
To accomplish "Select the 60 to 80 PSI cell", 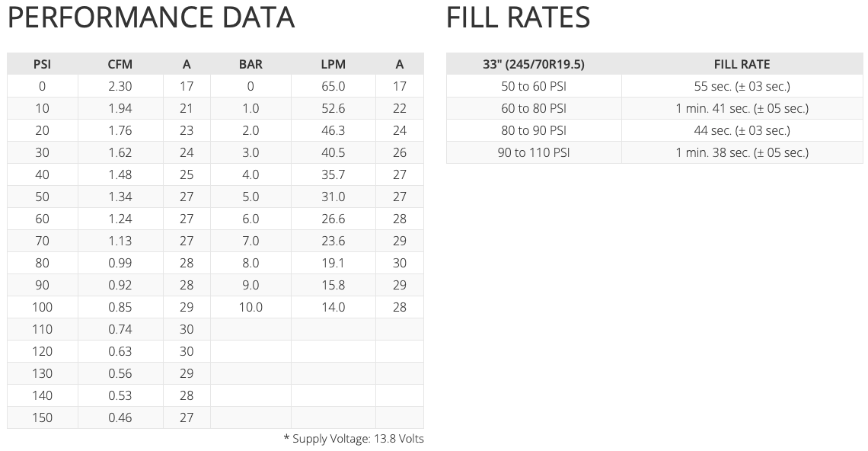I will click(534, 109).
